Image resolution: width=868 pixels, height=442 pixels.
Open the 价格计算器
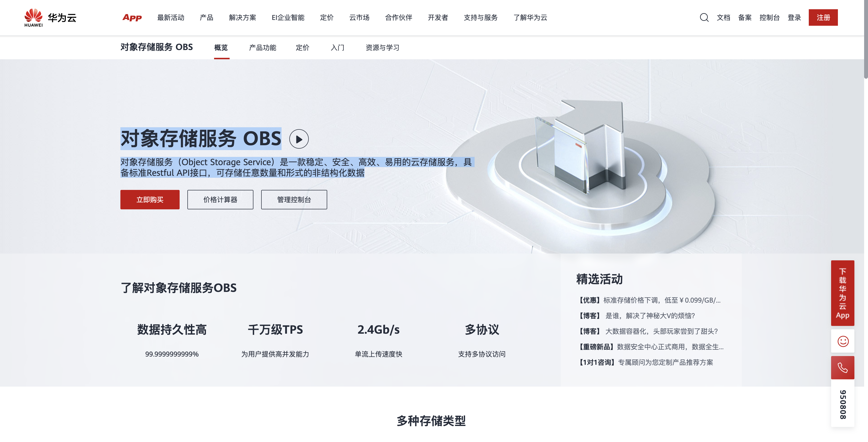[220, 199]
